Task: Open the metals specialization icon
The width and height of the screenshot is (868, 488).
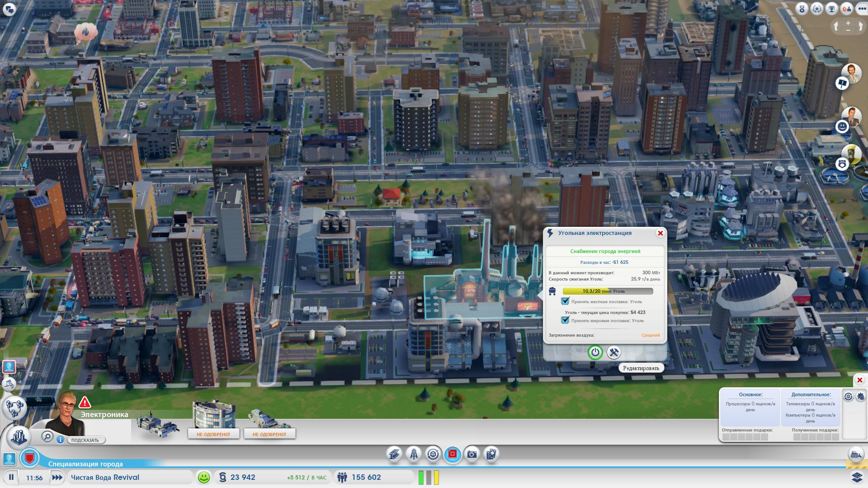Action: click(x=394, y=454)
